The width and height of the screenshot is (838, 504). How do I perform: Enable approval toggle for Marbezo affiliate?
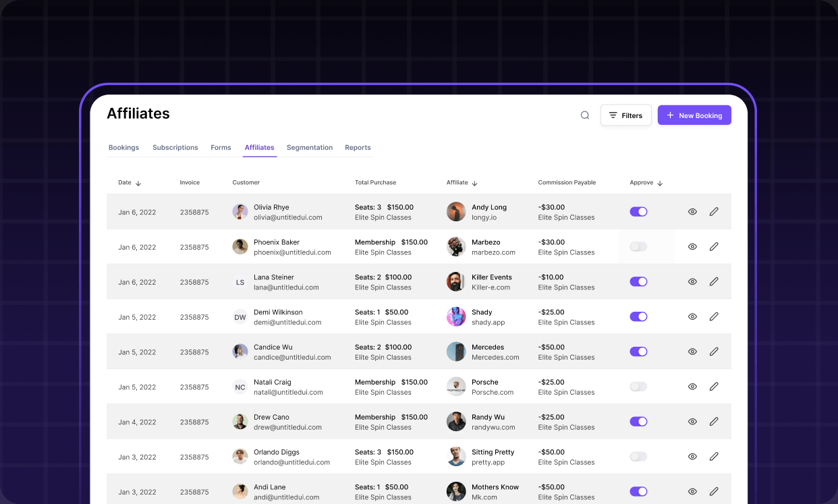pos(638,247)
